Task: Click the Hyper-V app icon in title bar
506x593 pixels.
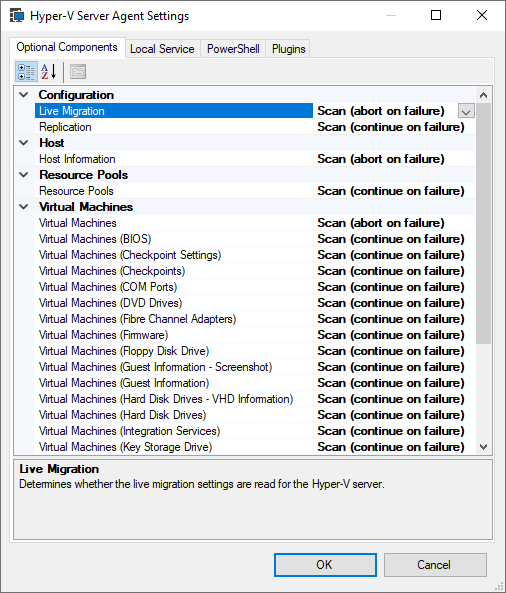Action: tap(17, 16)
